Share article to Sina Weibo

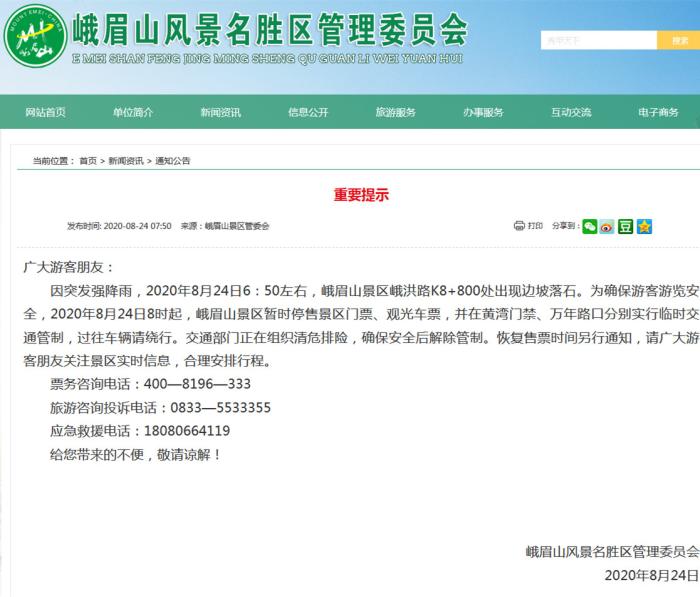(x=607, y=226)
